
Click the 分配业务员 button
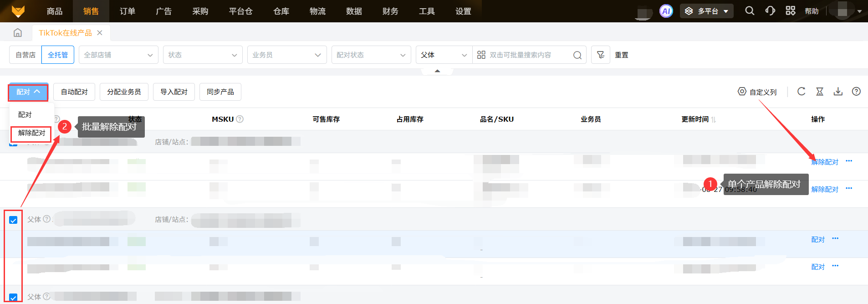(124, 92)
